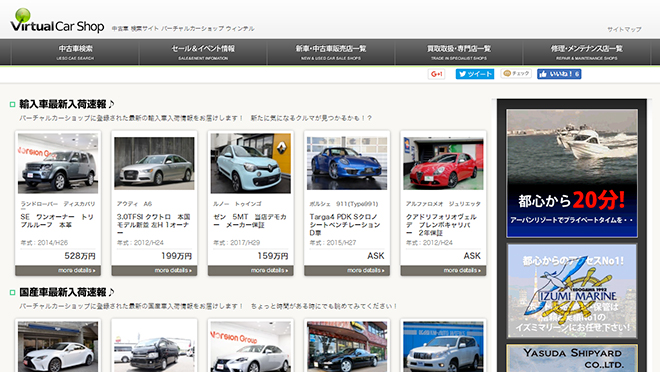Viewport: 660px width, 372px height.
Task: Open the Audi A6 car photo
Action: coord(154,163)
